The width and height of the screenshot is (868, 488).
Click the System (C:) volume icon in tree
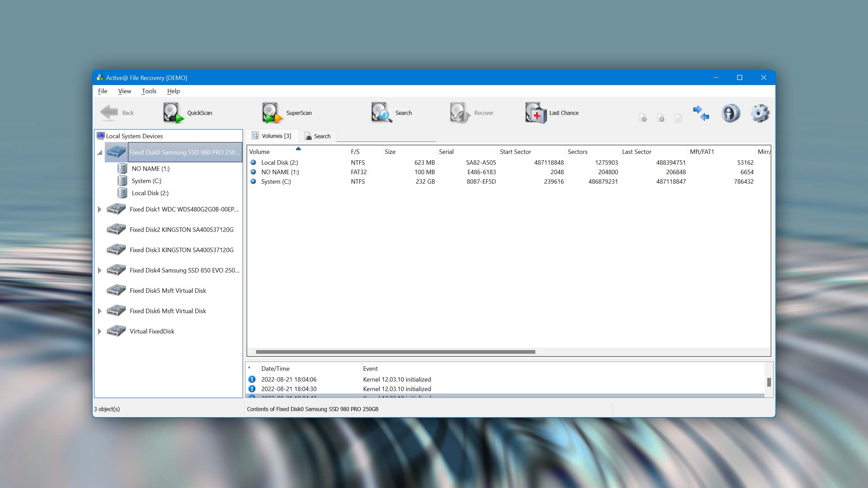(122, 181)
